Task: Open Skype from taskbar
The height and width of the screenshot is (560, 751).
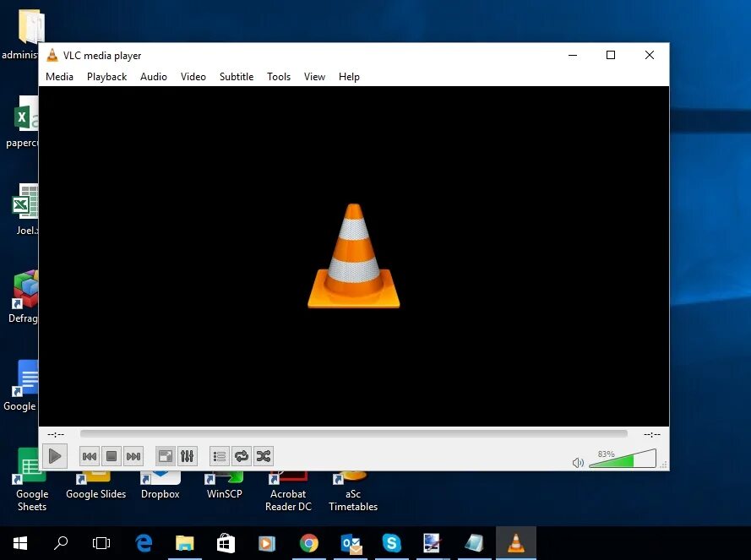Action: coord(392,543)
